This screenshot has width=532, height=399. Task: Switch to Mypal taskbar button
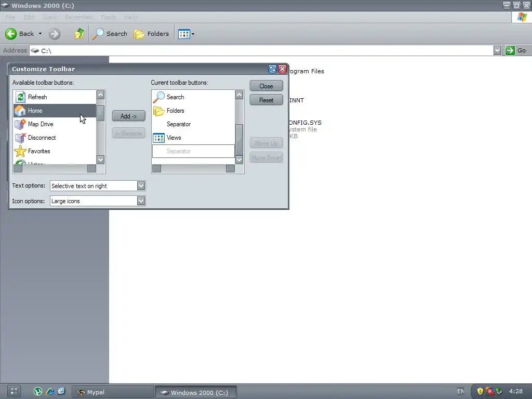(x=113, y=392)
